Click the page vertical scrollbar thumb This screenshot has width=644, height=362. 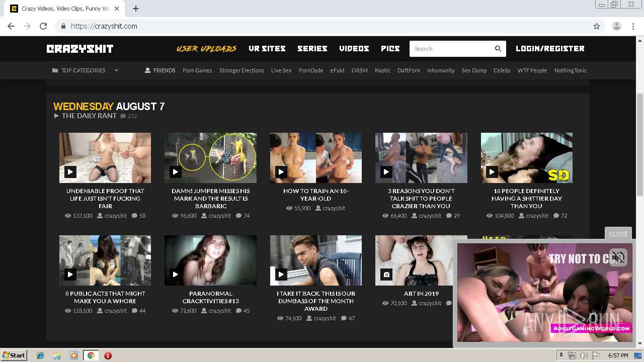[x=640, y=145]
